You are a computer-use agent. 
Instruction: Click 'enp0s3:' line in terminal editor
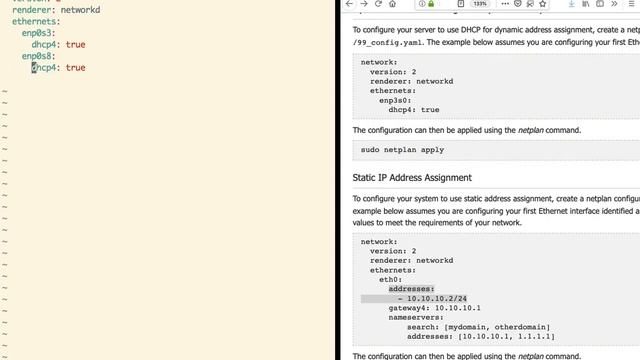pos(38,33)
